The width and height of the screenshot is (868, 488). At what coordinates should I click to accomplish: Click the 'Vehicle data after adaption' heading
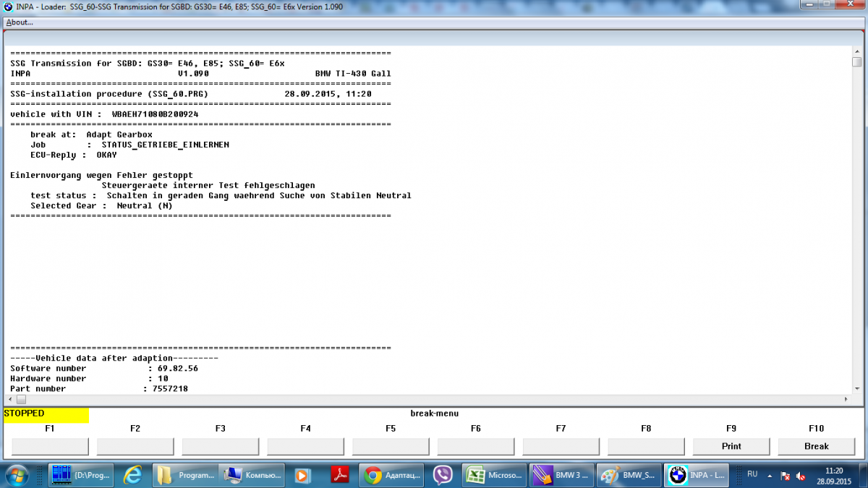114,358
